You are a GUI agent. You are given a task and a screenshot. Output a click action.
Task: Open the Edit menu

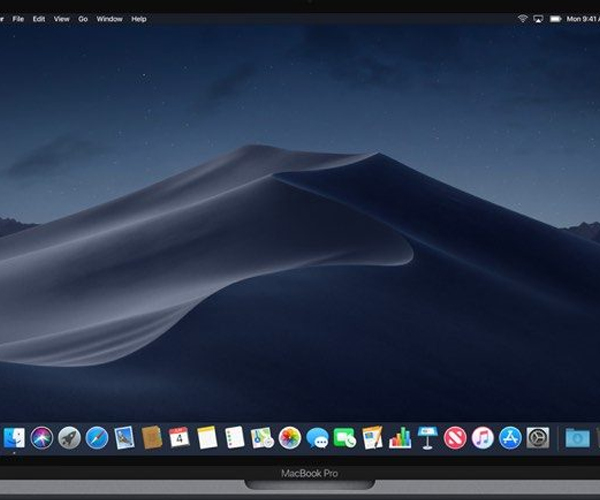pyautogui.click(x=39, y=19)
